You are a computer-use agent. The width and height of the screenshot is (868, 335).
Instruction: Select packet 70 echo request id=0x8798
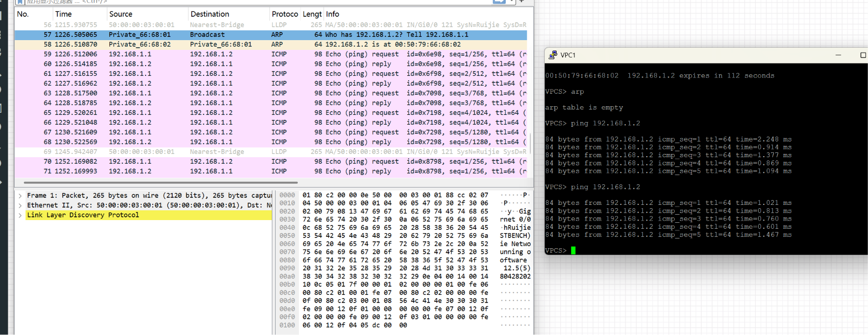tap(271, 162)
